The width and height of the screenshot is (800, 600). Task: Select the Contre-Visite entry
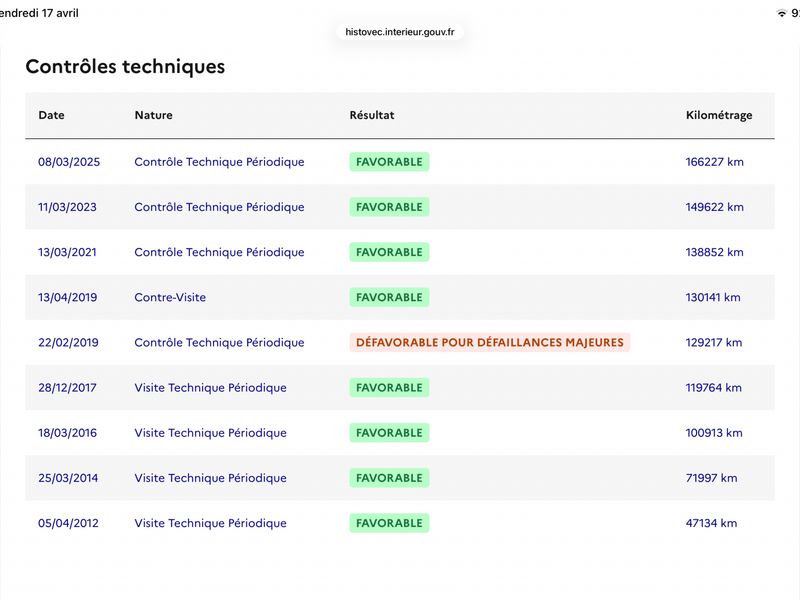[x=170, y=297]
